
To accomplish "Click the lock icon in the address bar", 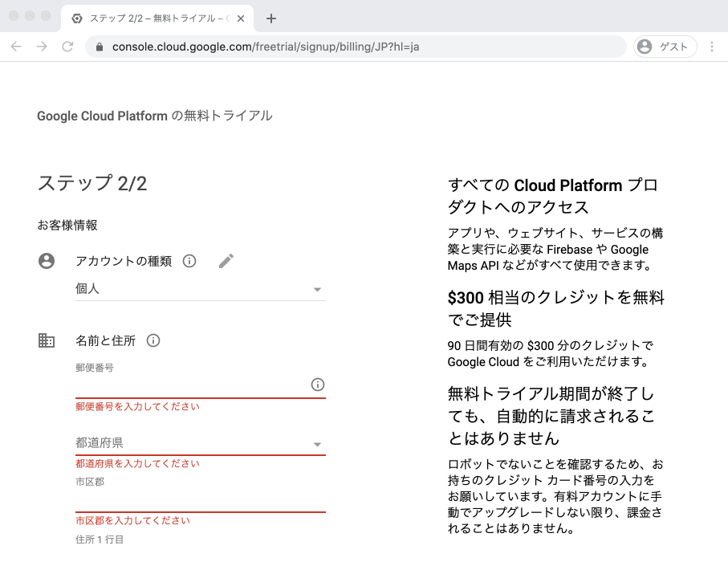I will click(x=99, y=47).
